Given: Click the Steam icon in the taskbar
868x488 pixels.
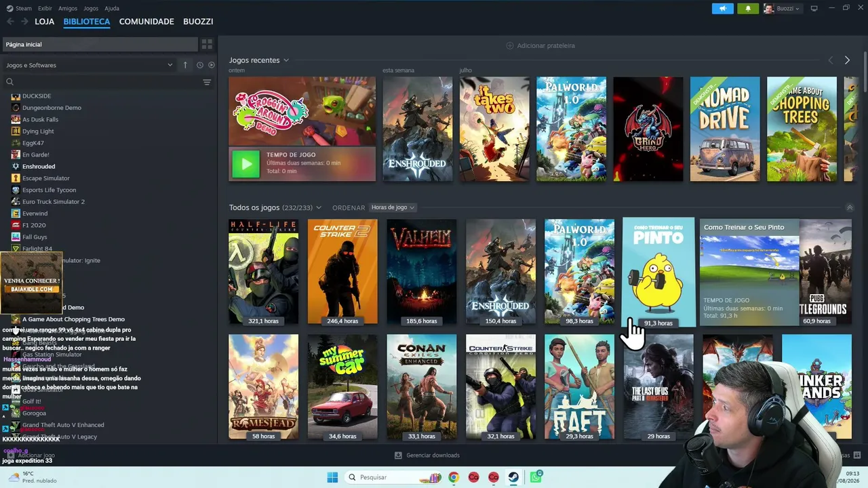Looking at the screenshot, I should (x=514, y=477).
